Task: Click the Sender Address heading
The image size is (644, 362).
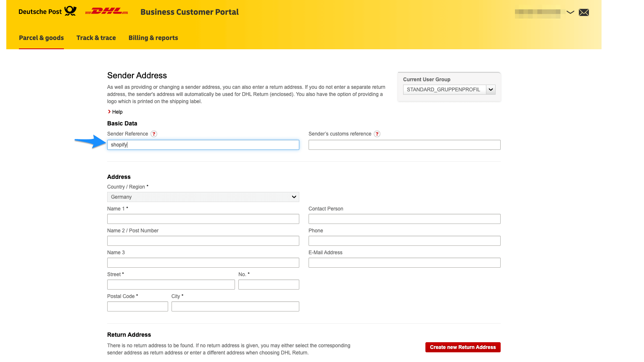Action: (137, 75)
